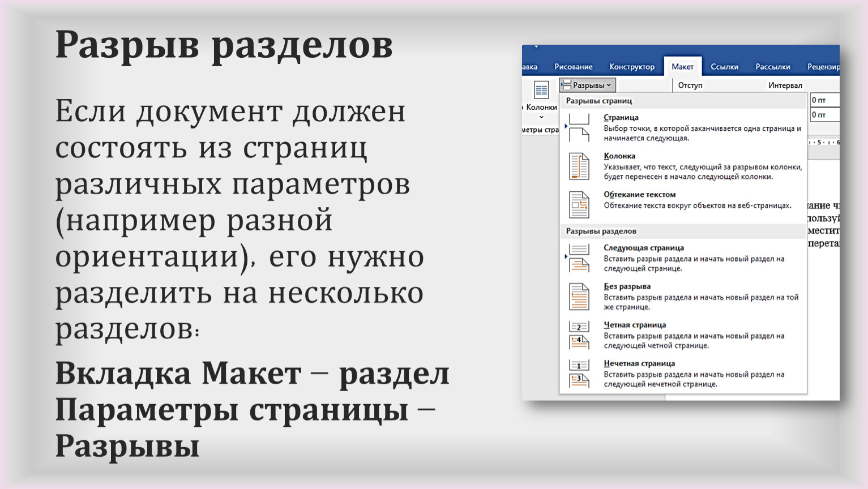This screenshot has height=489, width=868.
Task: Open the Макет ribbon tab
Action: (682, 66)
